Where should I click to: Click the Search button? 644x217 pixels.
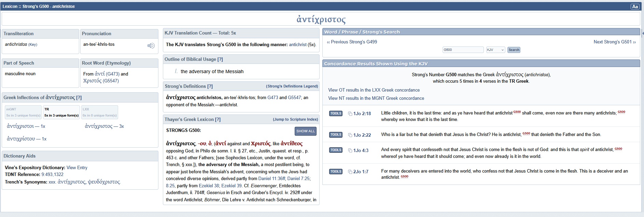coord(514,50)
